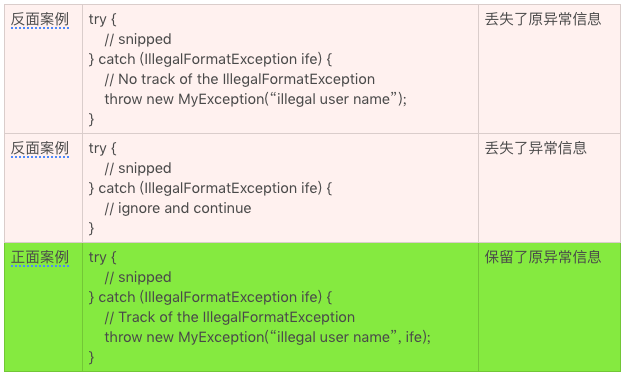This screenshot has height=376, width=625.
Task: Click the first row's "try {" line
Action: click(102, 20)
